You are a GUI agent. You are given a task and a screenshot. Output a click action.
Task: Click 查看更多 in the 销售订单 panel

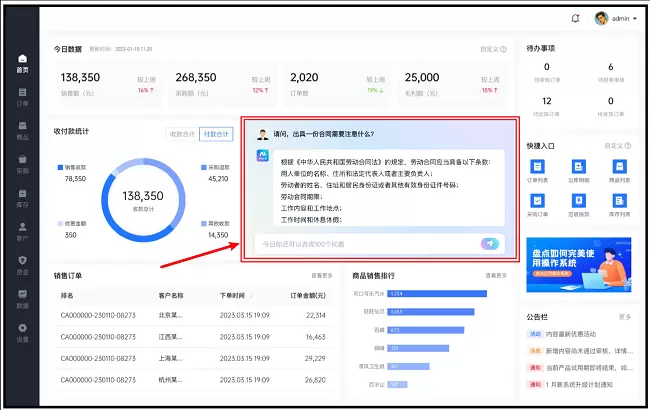pos(321,275)
